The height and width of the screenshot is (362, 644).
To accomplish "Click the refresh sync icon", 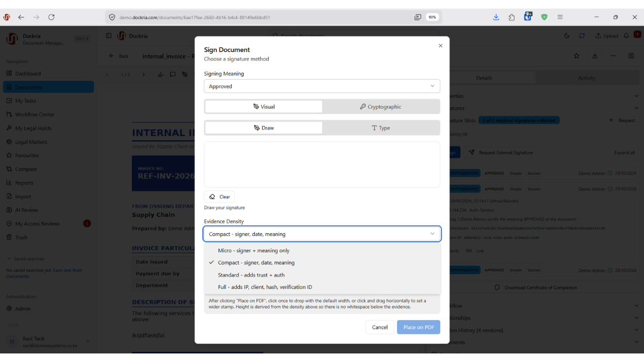I will coord(582,36).
